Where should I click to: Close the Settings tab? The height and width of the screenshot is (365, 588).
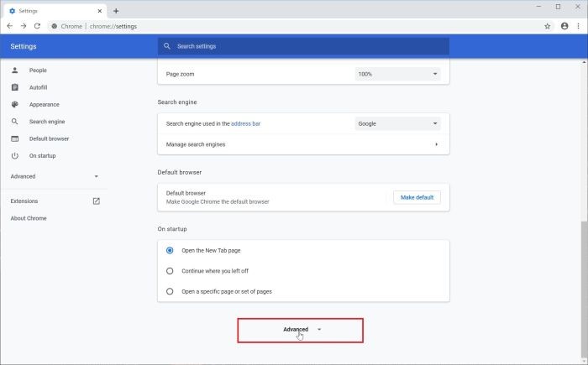99,11
